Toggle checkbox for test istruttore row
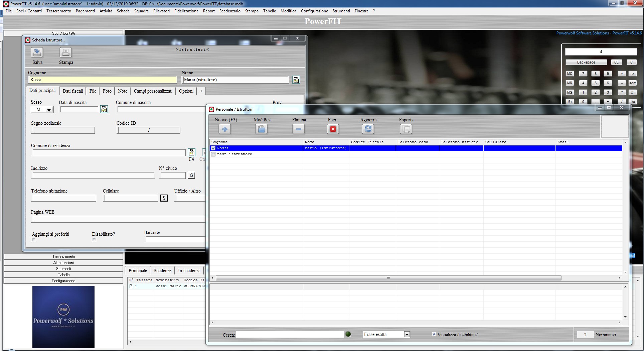Screen dimensions: 644x351 pos(213,154)
